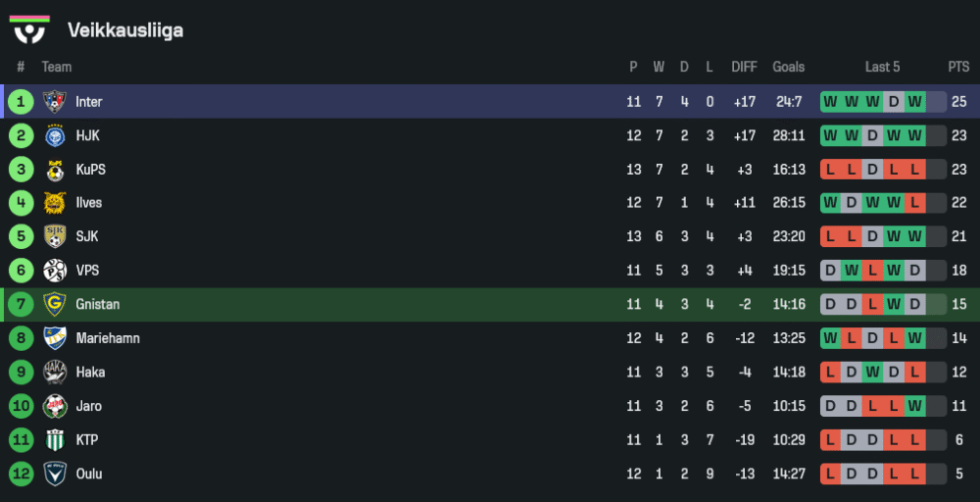The image size is (980, 502).
Task: Open the Jaro team link
Action: 88,406
